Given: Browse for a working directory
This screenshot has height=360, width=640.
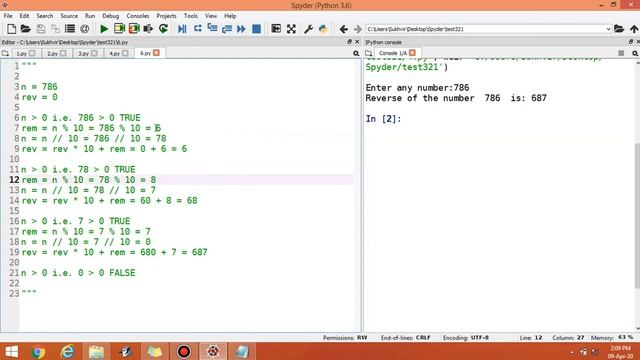Looking at the screenshot, I should (619, 29).
